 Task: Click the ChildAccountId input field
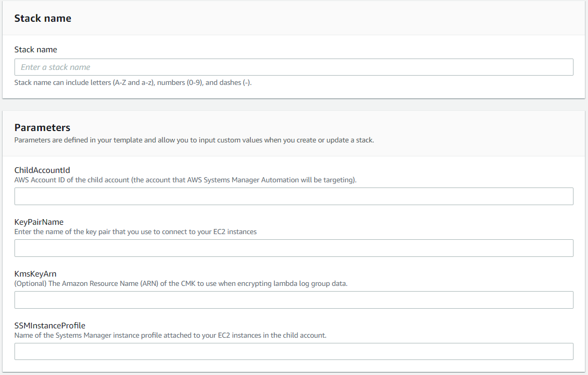(x=294, y=196)
